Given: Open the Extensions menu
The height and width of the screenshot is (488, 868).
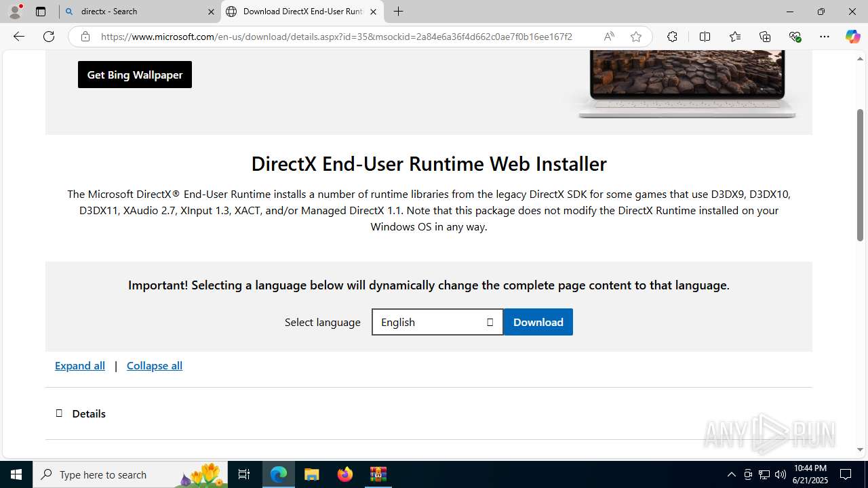Looking at the screenshot, I should coord(672,37).
